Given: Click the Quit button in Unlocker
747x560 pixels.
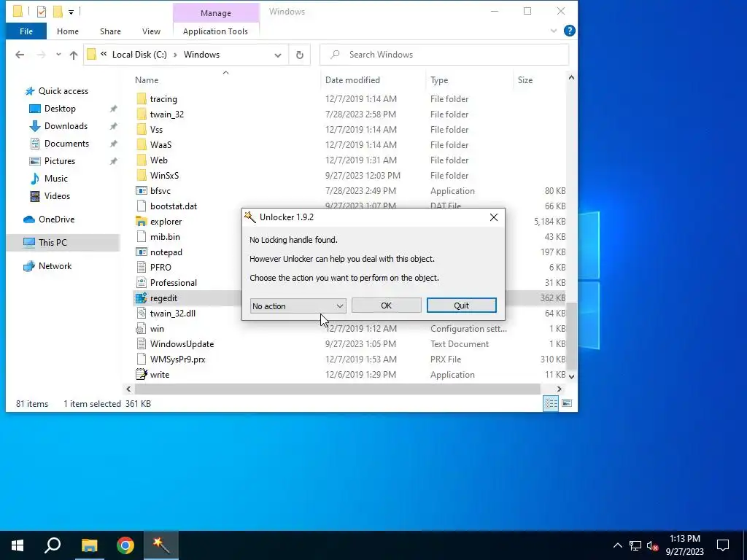Looking at the screenshot, I should point(461,306).
